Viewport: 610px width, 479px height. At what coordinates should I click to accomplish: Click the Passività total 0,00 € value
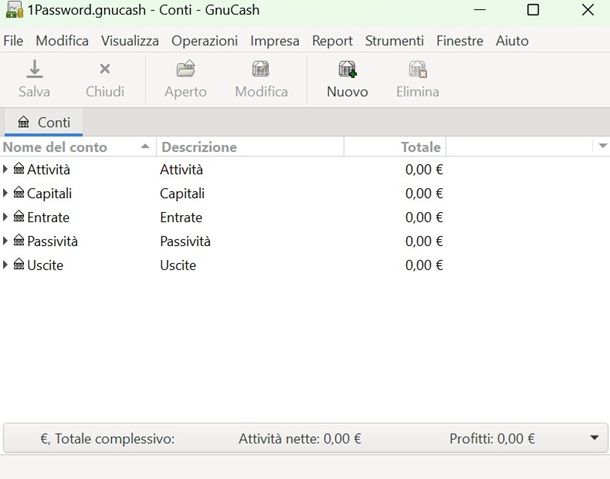(x=424, y=241)
